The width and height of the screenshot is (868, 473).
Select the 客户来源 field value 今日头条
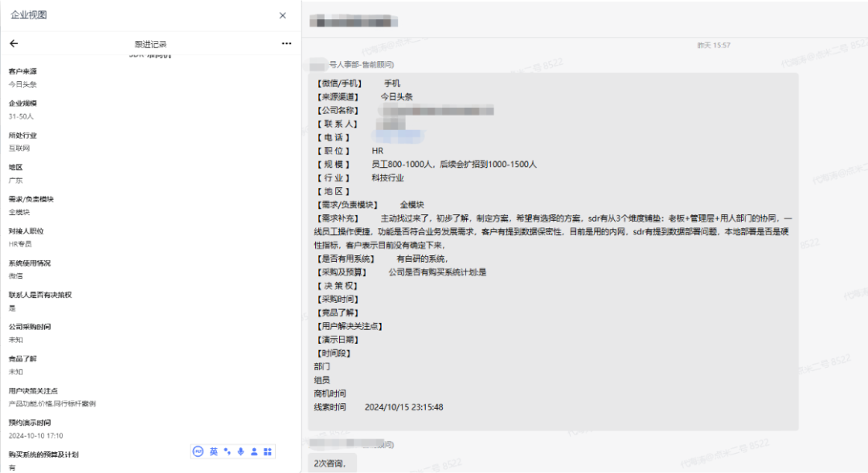(23, 84)
